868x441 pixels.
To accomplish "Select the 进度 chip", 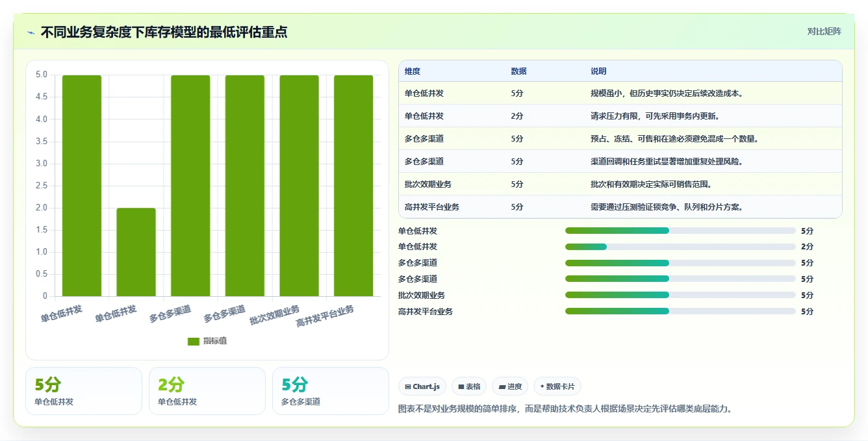I will pyautogui.click(x=510, y=386).
